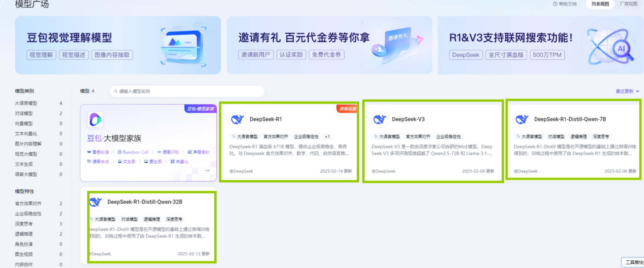
Task: Click the DeepSeek-R1 whale logo
Action: pyautogui.click(x=237, y=119)
